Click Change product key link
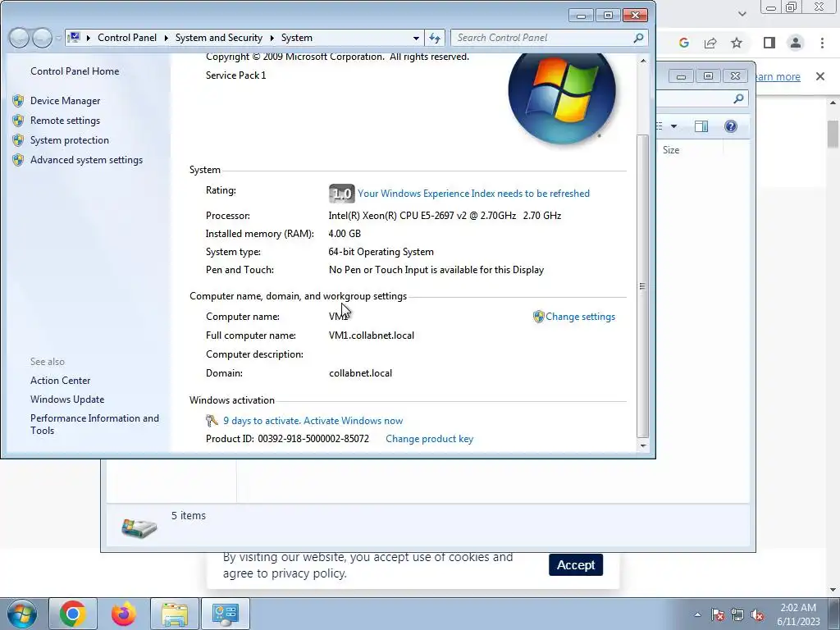 tap(429, 439)
